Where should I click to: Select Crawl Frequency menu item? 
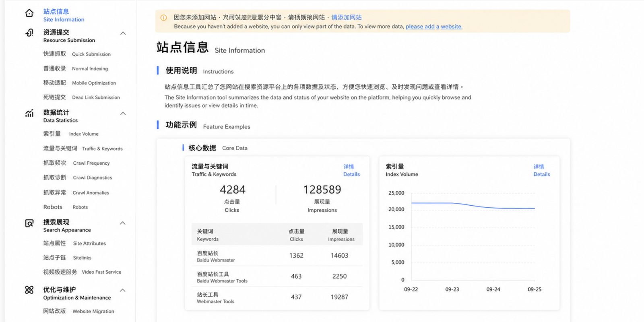[x=76, y=163]
